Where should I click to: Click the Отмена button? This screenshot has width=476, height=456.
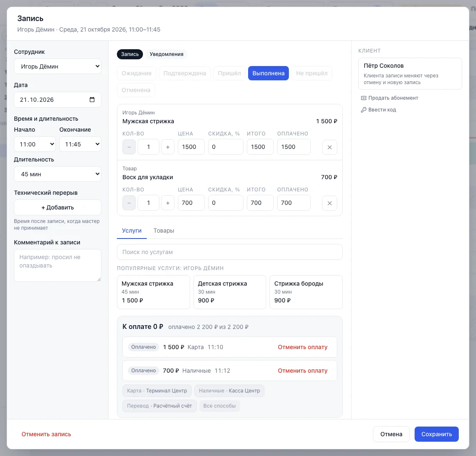[391, 434]
